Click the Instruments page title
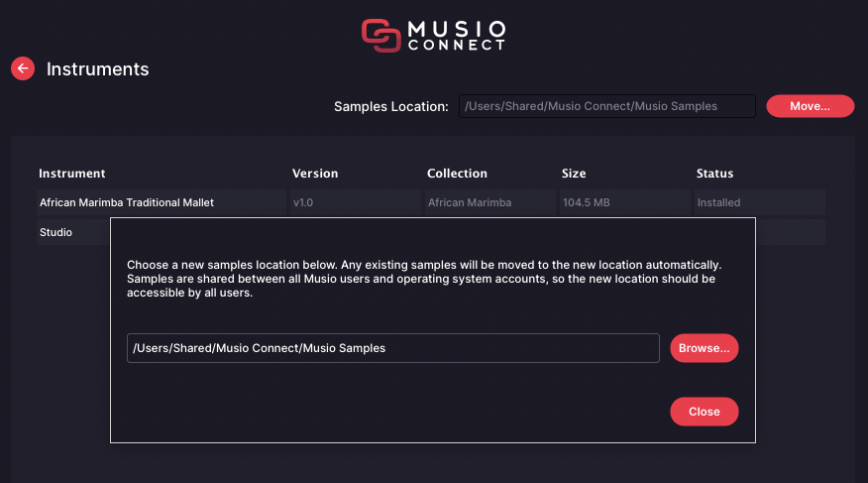Image resolution: width=868 pixels, height=483 pixels. [97, 69]
